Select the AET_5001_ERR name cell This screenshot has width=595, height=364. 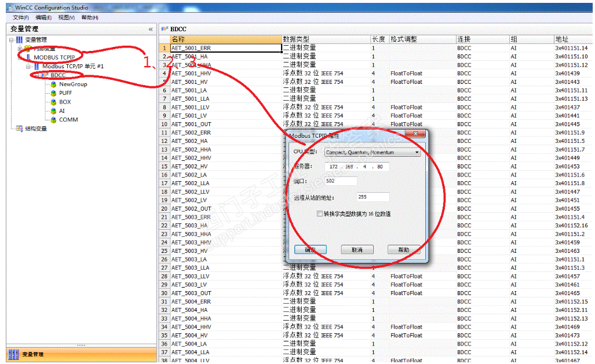[x=225, y=48]
